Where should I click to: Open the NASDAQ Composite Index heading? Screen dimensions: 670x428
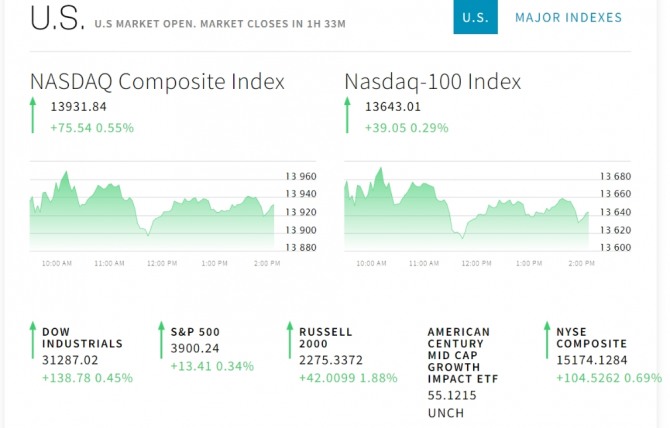pyautogui.click(x=157, y=81)
